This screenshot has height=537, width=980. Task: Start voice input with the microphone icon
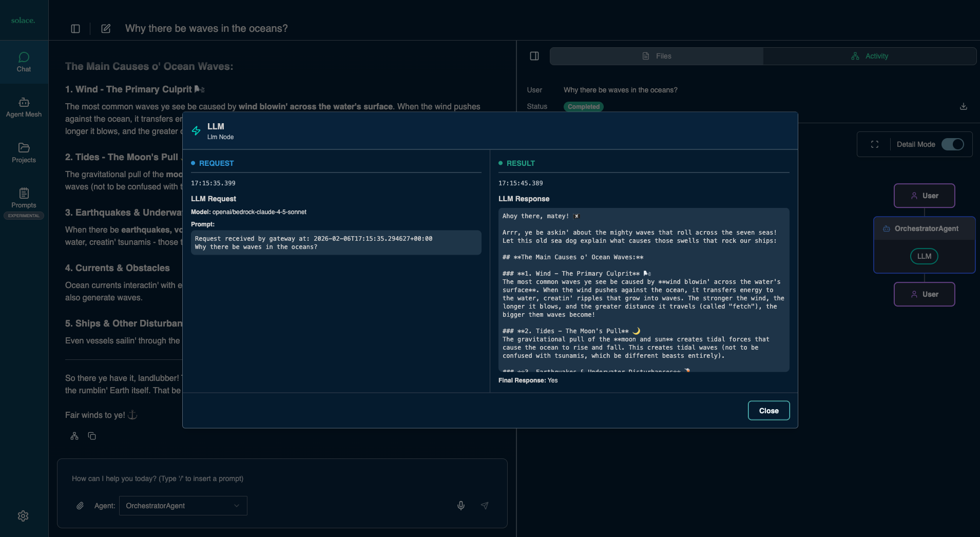click(x=460, y=506)
